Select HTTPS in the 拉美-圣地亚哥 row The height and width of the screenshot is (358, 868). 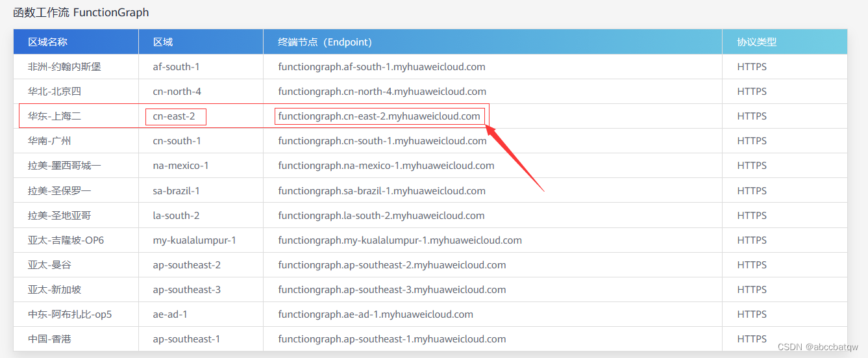pyautogui.click(x=752, y=216)
